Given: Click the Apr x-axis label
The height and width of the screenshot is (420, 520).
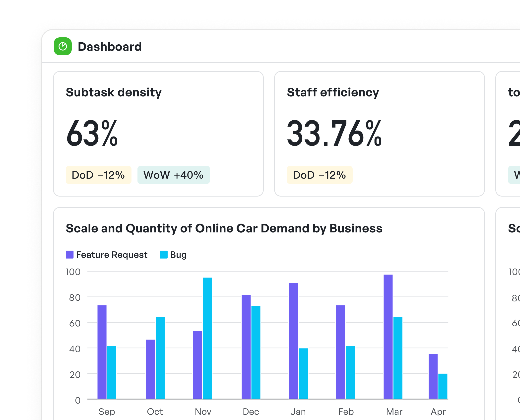Looking at the screenshot, I should point(438,412).
